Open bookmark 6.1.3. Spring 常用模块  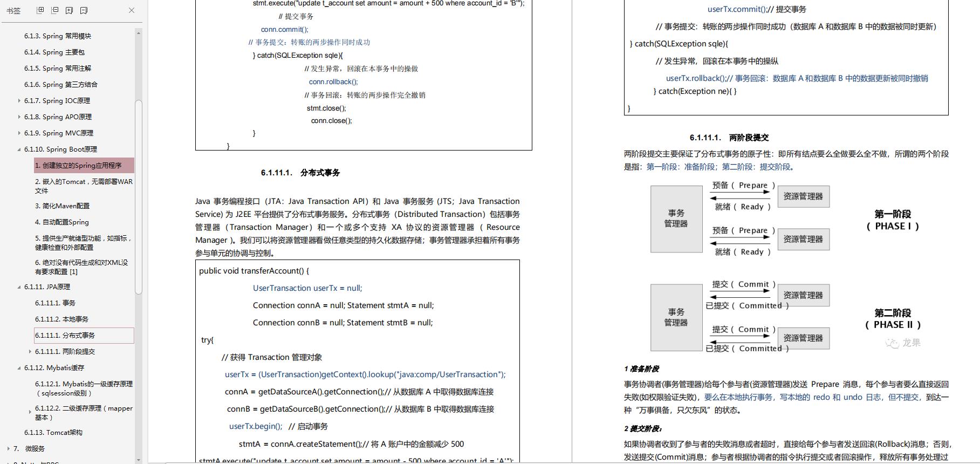click(58, 36)
